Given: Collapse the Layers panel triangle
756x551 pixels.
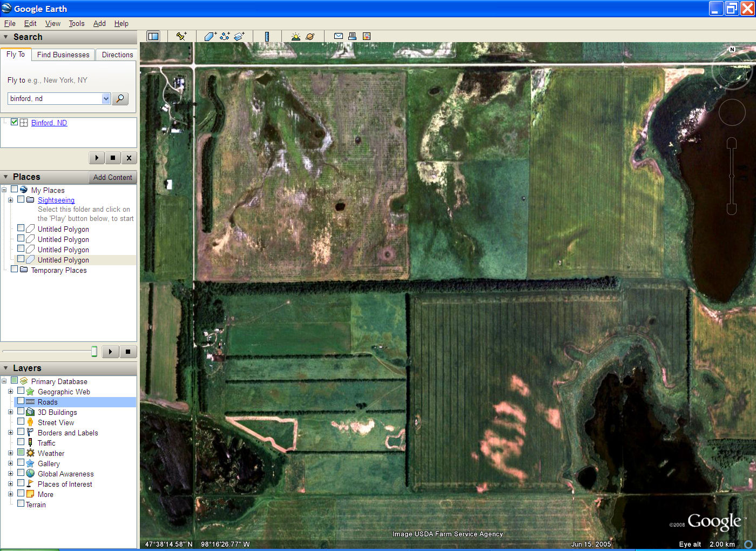Looking at the screenshot, I should point(6,368).
